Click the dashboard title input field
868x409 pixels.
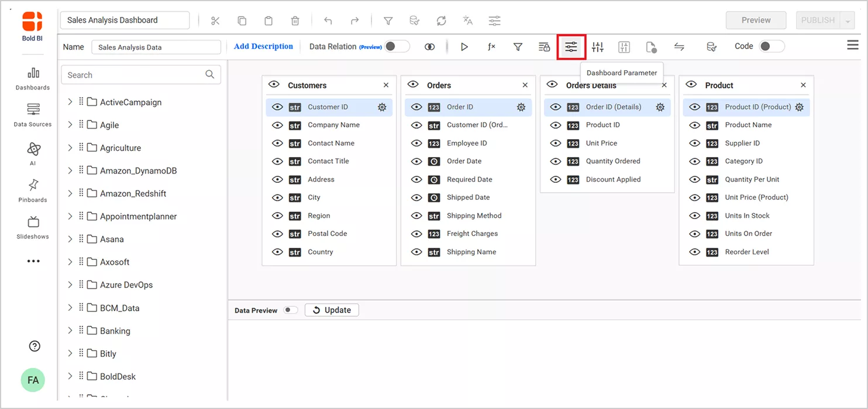tap(125, 20)
